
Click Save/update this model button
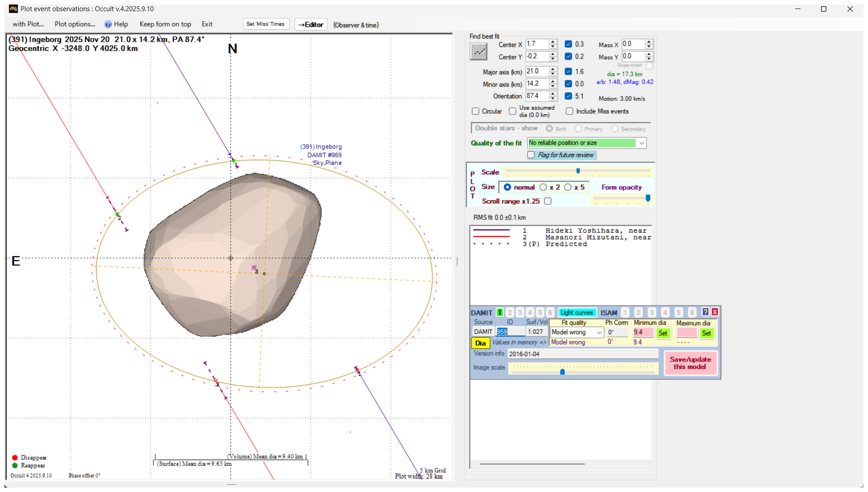pos(690,363)
